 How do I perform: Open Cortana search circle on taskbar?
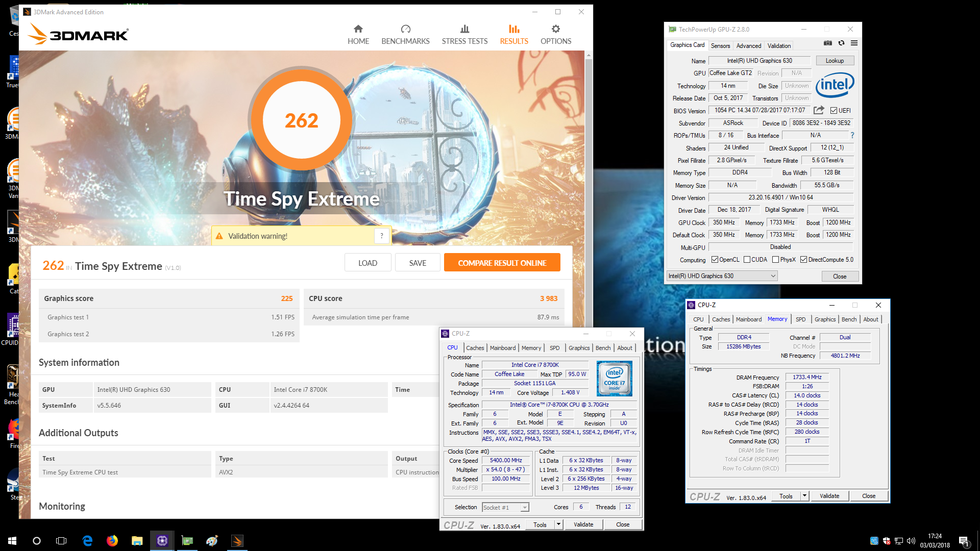click(x=37, y=541)
